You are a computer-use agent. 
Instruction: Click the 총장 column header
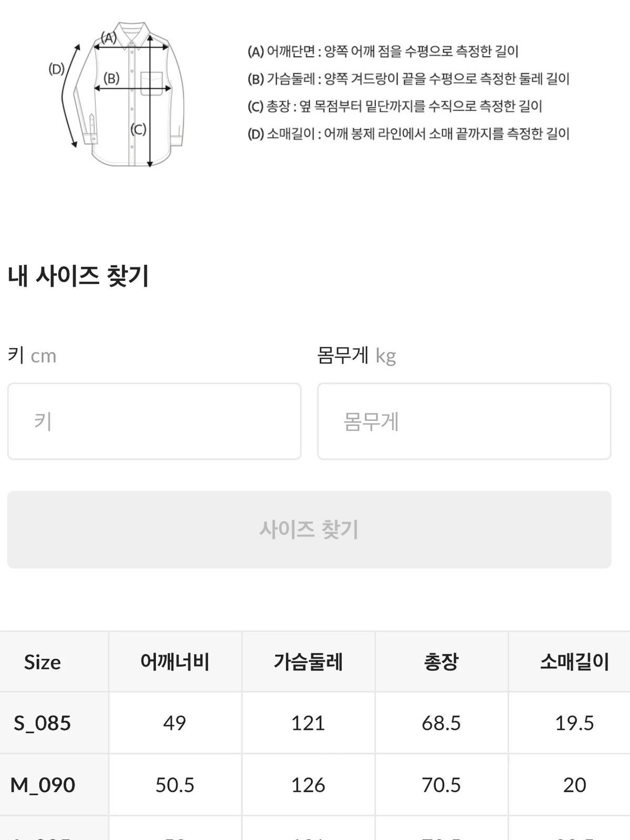tap(442, 661)
